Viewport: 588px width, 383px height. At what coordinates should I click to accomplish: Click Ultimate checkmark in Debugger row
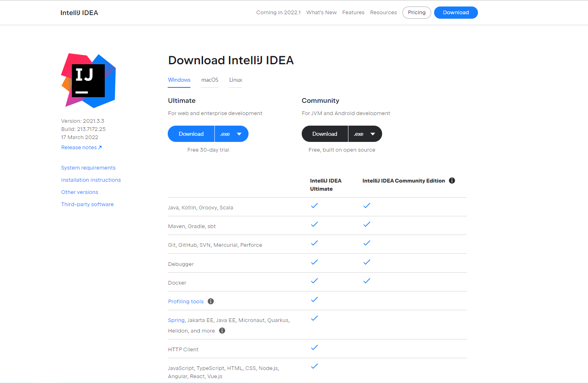click(314, 262)
